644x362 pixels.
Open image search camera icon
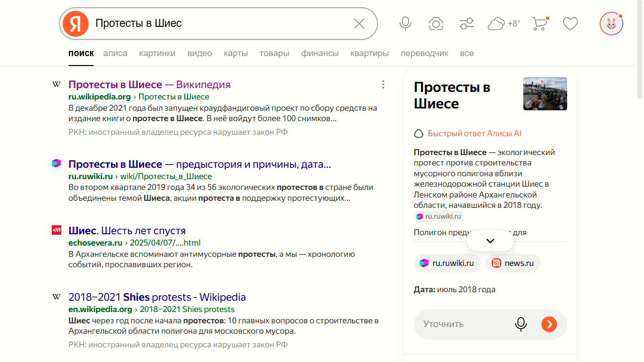tap(436, 24)
